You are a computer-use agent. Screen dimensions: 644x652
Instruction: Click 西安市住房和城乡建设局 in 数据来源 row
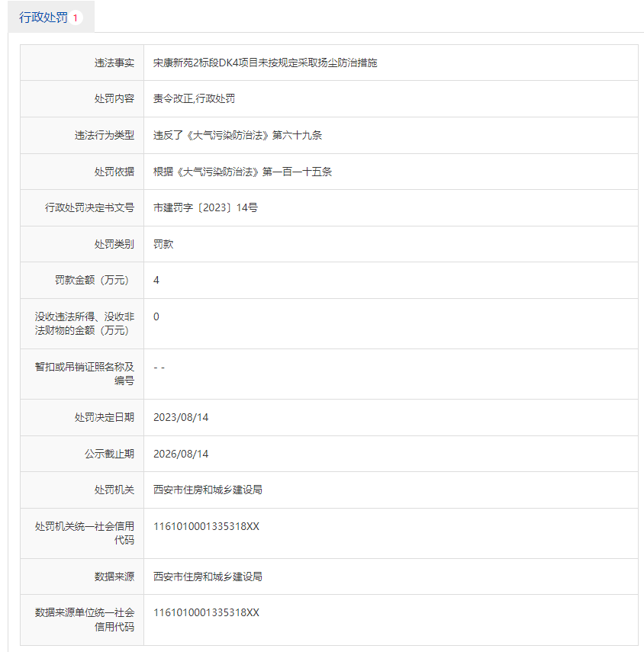point(208,577)
